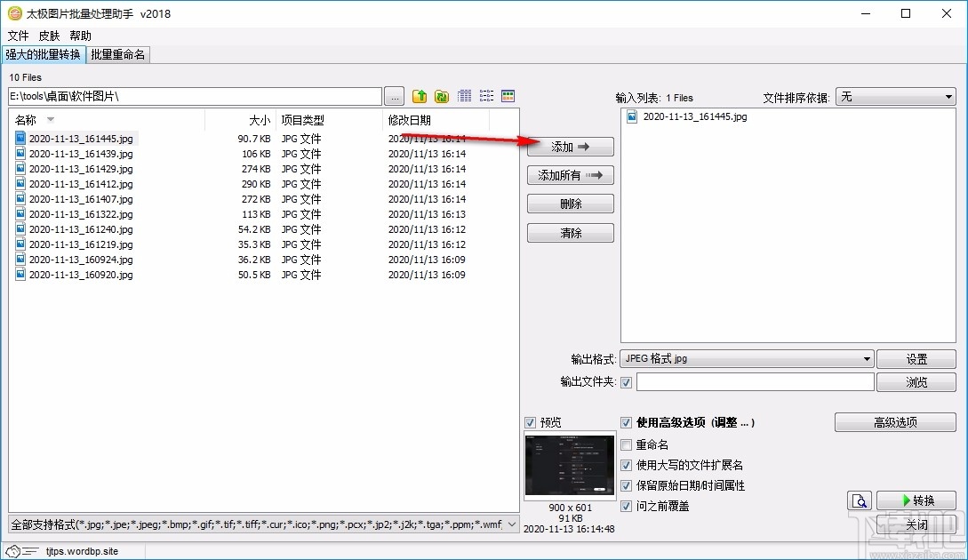Switch to list view icon
The height and width of the screenshot is (560, 968).
[486, 96]
